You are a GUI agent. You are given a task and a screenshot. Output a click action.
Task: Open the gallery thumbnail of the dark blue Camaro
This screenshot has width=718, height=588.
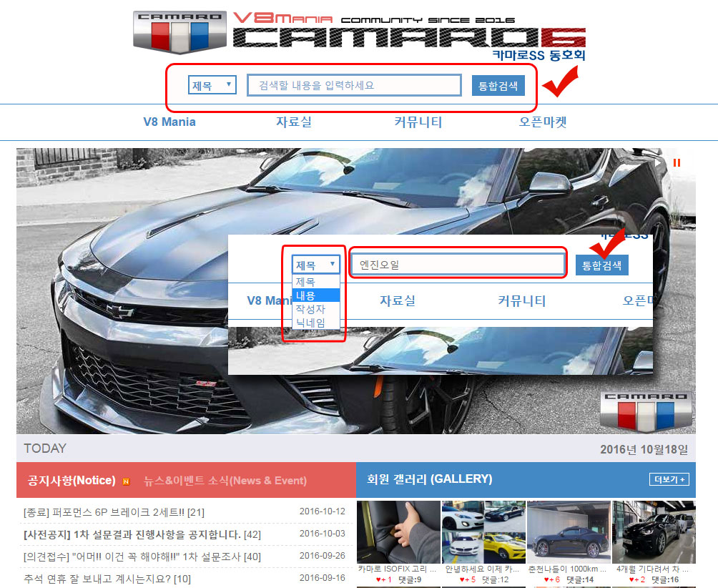click(x=569, y=532)
